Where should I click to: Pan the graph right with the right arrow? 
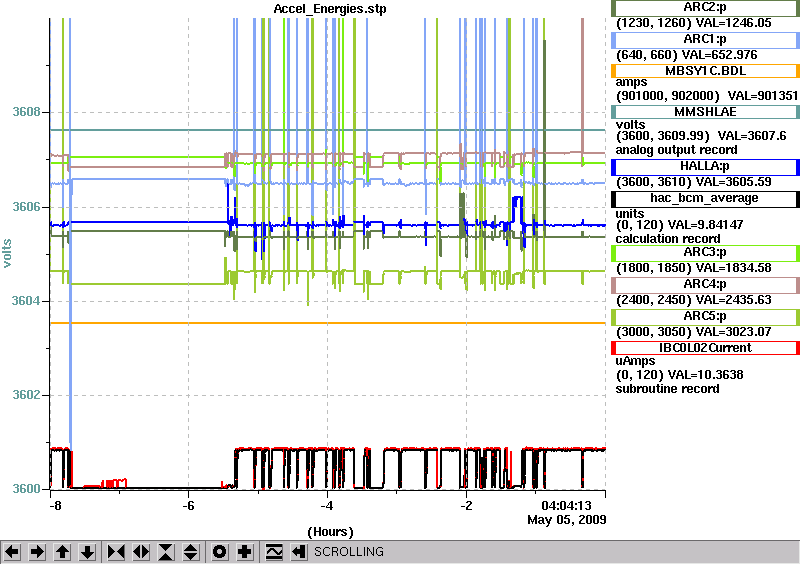(x=37, y=552)
